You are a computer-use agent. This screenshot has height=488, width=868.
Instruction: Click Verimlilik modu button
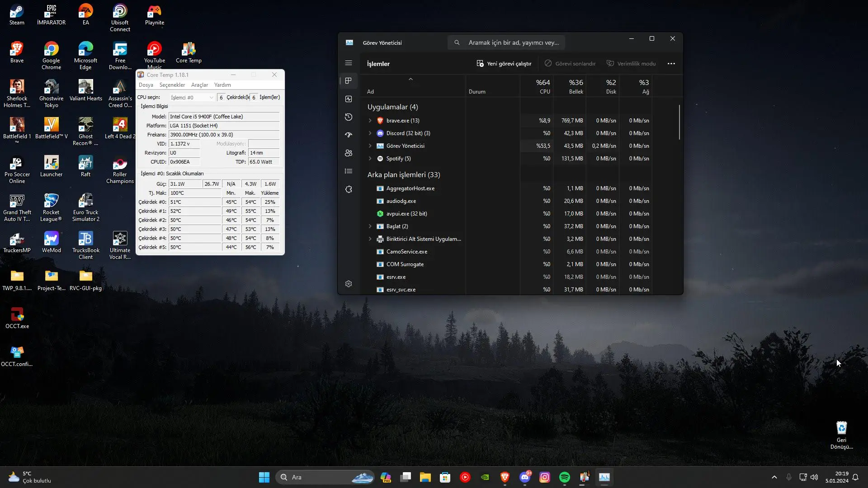[x=631, y=64]
